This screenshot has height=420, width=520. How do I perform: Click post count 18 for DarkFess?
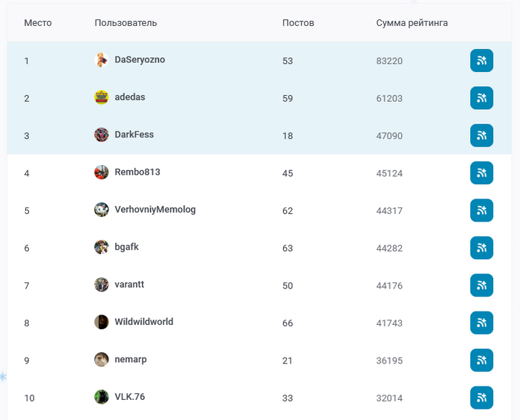coord(287,136)
